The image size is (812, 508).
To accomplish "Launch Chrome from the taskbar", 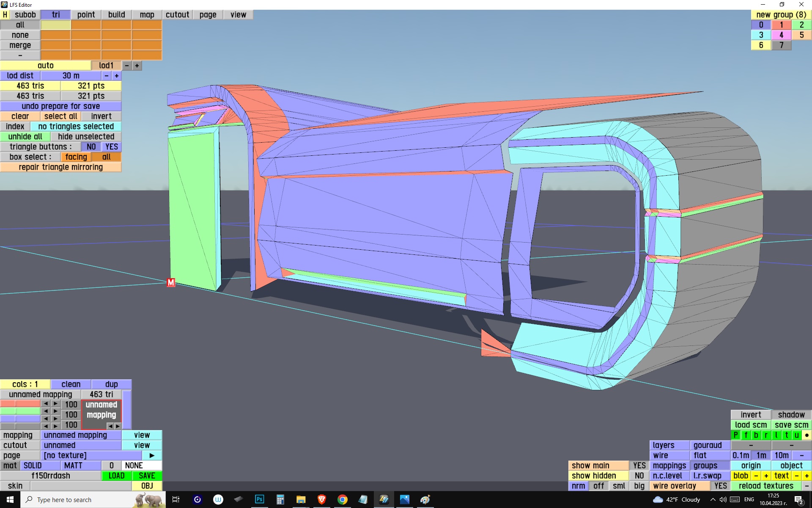I will (x=342, y=500).
